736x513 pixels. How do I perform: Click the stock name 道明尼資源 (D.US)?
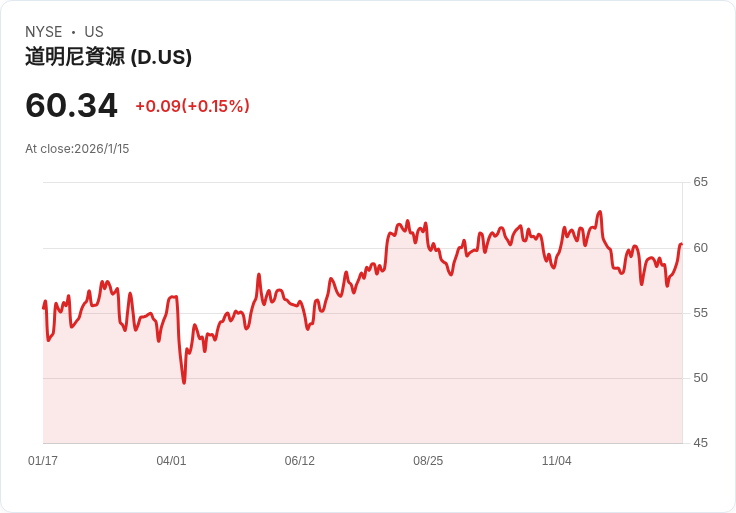(108, 57)
